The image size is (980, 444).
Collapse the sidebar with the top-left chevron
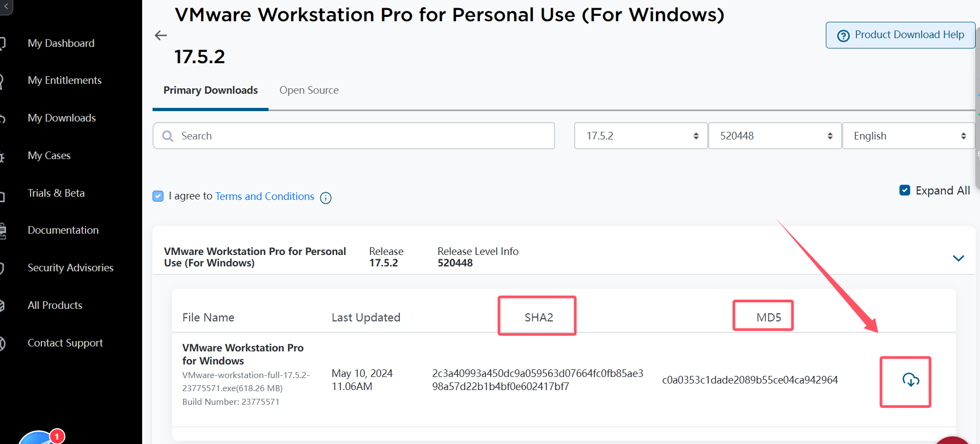5,7
